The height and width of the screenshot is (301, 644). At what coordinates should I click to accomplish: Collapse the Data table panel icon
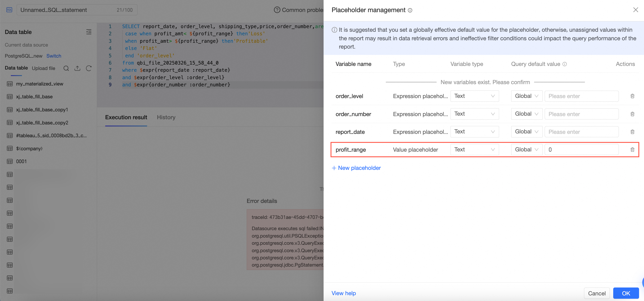pyautogui.click(x=89, y=32)
